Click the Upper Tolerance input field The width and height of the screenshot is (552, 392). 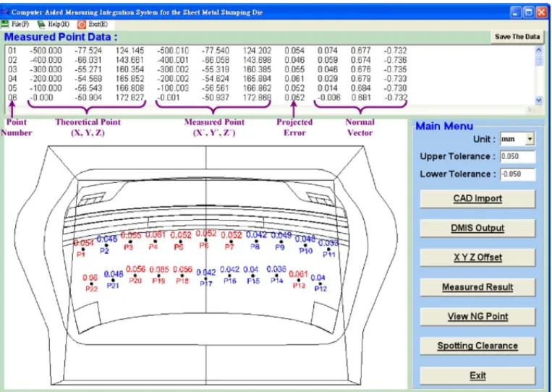tap(518, 156)
